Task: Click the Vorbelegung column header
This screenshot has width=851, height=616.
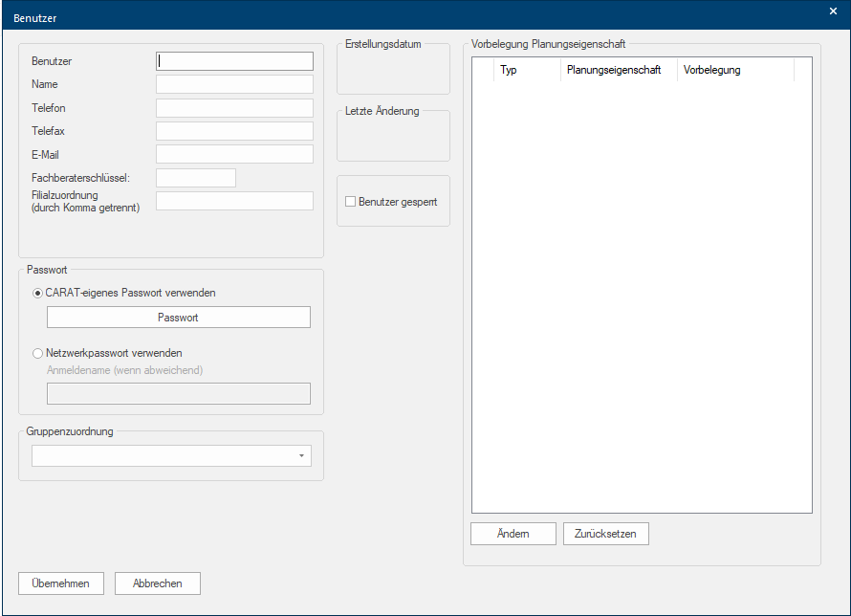Action: click(734, 70)
